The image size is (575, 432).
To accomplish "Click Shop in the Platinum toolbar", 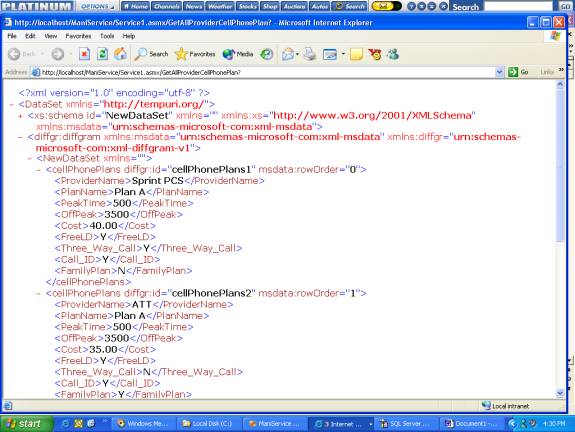I will pos(270,6).
